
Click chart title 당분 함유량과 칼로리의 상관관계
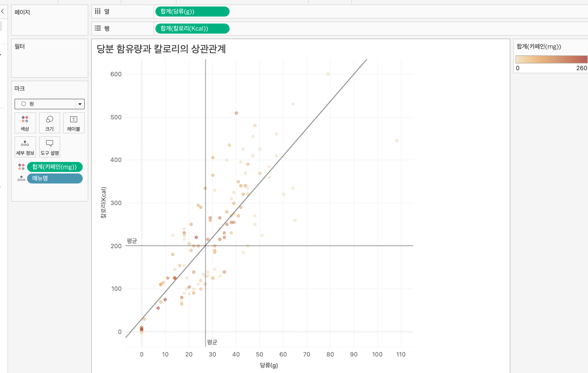click(161, 49)
